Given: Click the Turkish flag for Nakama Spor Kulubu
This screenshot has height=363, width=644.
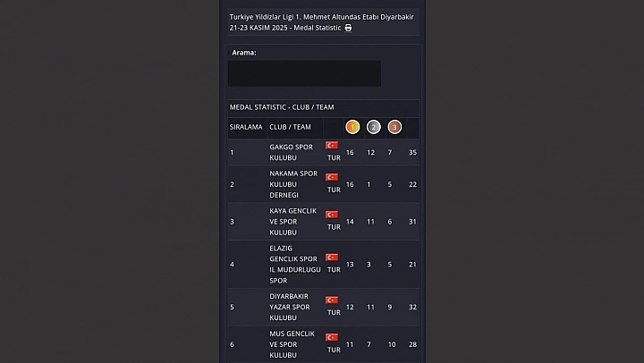Looking at the screenshot, I should [332, 177].
